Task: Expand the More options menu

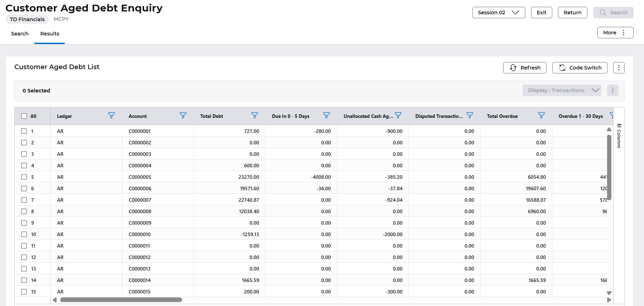Action: point(615,33)
